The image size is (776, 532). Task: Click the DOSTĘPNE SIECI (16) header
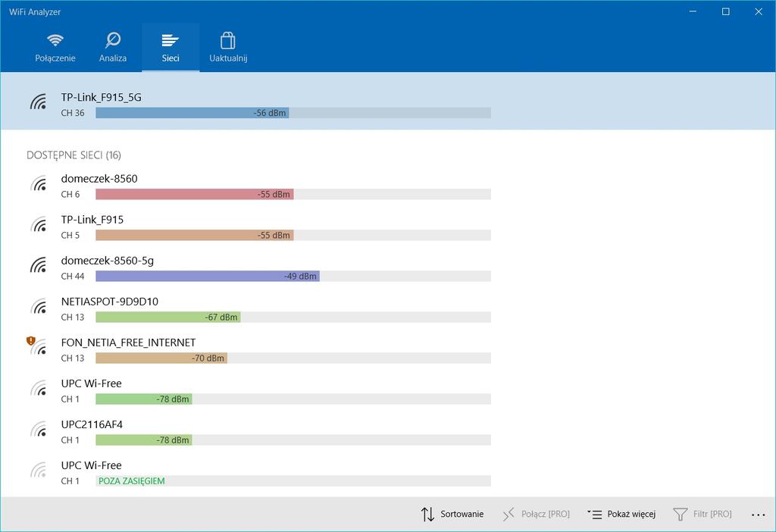pyautogui.click(x=74, y=155)
